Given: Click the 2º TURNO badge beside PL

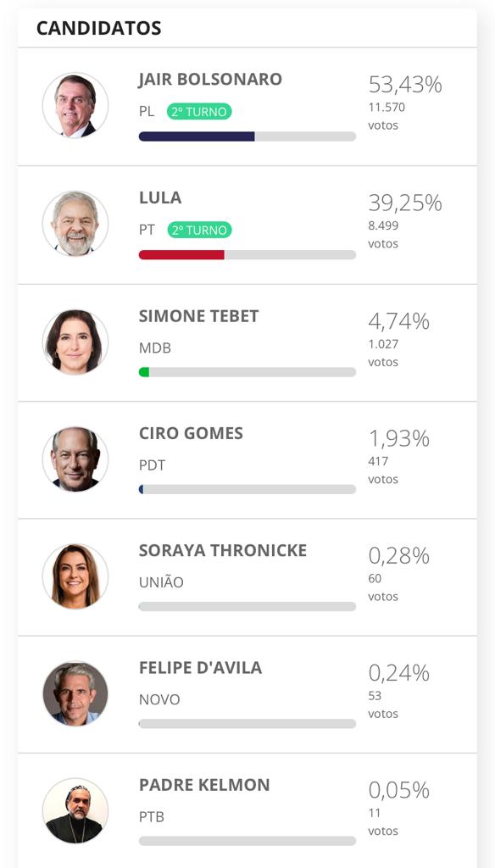Looking at the screenshot, I should click(199, 112).
